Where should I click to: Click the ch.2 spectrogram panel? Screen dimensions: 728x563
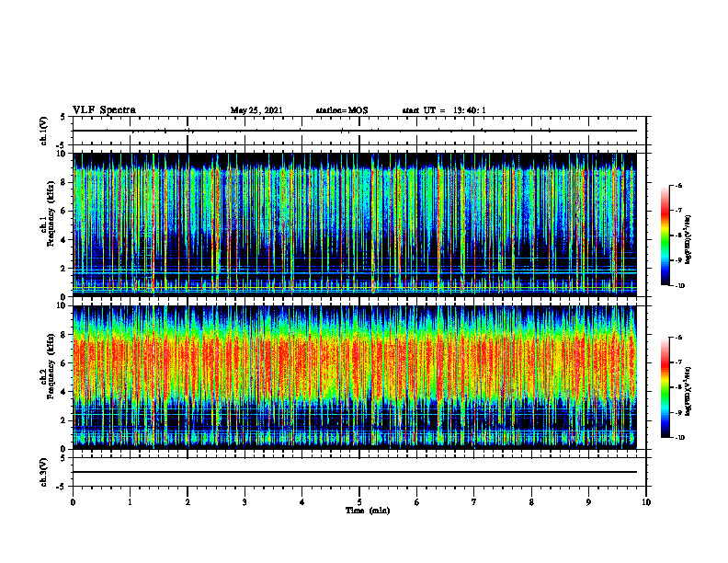355,377
